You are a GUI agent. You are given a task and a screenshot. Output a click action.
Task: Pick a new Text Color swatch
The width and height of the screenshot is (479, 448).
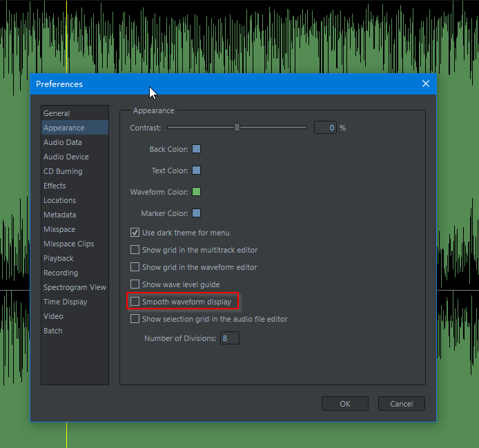196,171
